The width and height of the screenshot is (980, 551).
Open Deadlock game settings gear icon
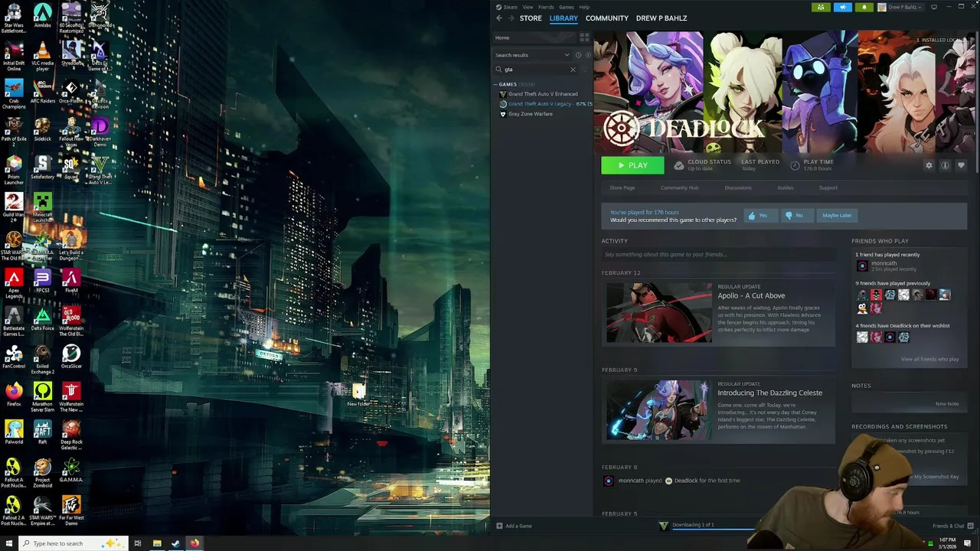[x=929, y=165]
